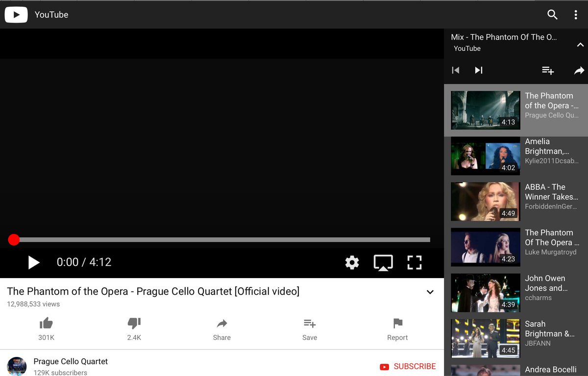This screenshot has height=376, width=588.
Task: Skip to next video in the mix
Action: [479, 70]
